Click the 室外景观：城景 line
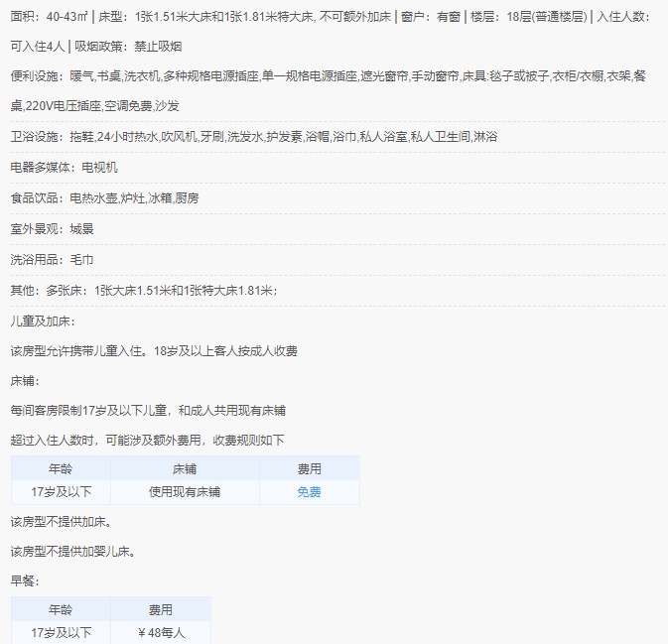The image size is (668, 644). 52,228
